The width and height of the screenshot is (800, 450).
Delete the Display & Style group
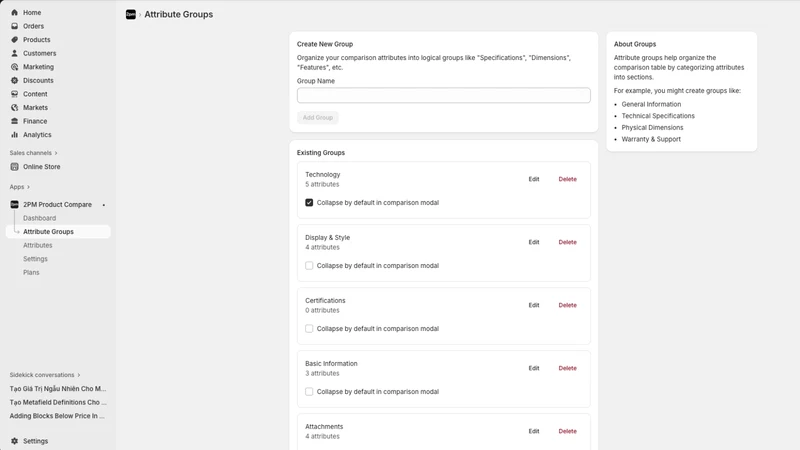(567, 242)
